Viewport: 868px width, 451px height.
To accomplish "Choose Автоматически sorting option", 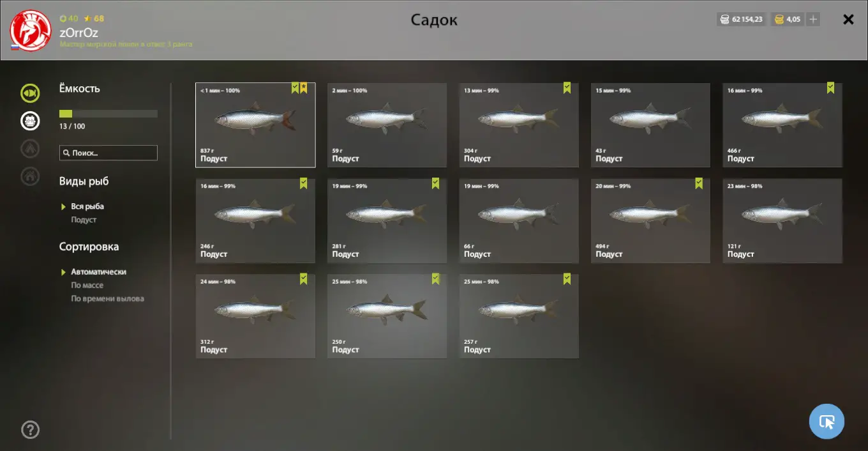I will point(98,271).
